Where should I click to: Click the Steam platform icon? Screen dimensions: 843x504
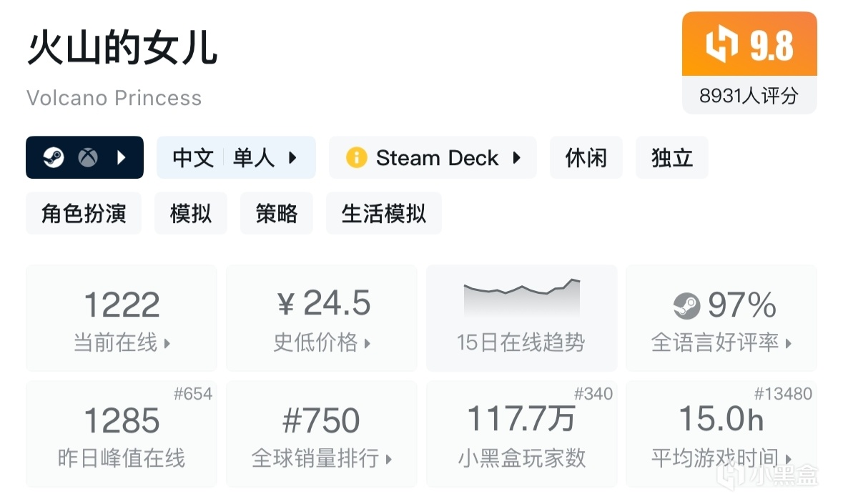point(54,157)
